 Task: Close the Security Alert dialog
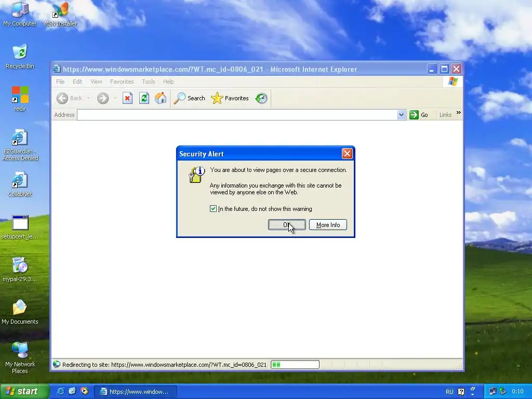pyautogui.click(x=347, y=154)
